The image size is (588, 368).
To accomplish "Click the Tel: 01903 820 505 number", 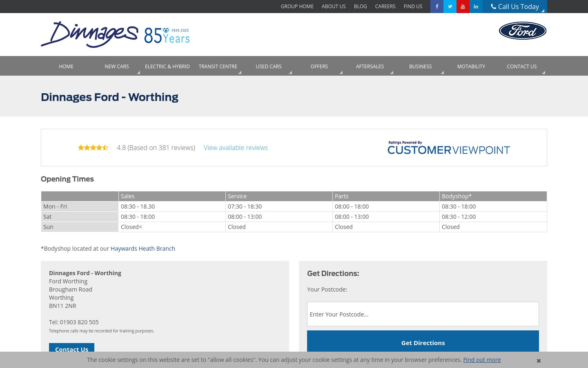I will point(74,322).
